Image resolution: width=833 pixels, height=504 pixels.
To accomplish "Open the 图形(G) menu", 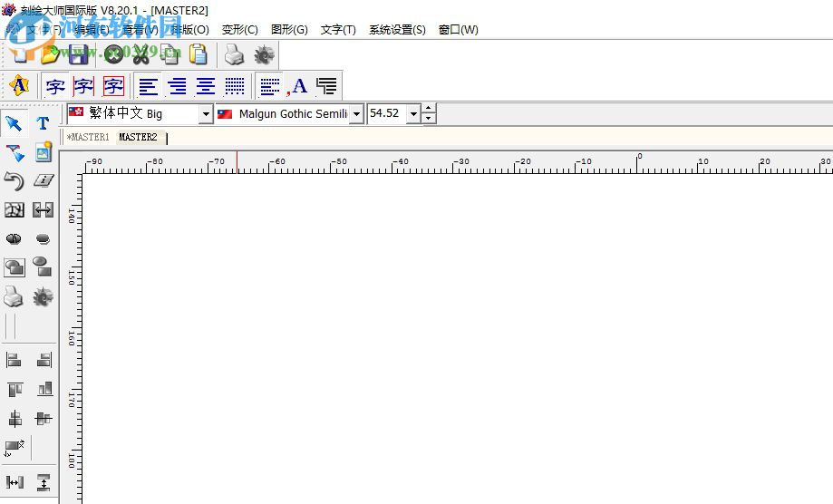I will point(289,30).
